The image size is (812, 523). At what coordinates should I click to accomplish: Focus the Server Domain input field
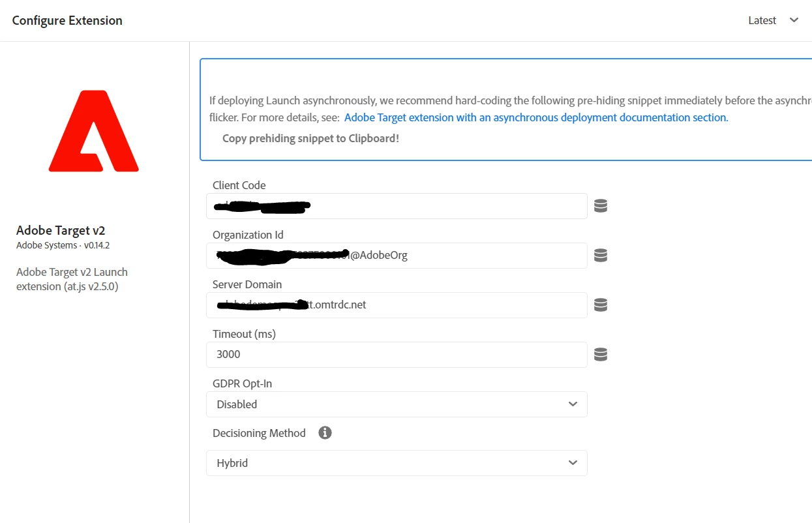(397, 305)
